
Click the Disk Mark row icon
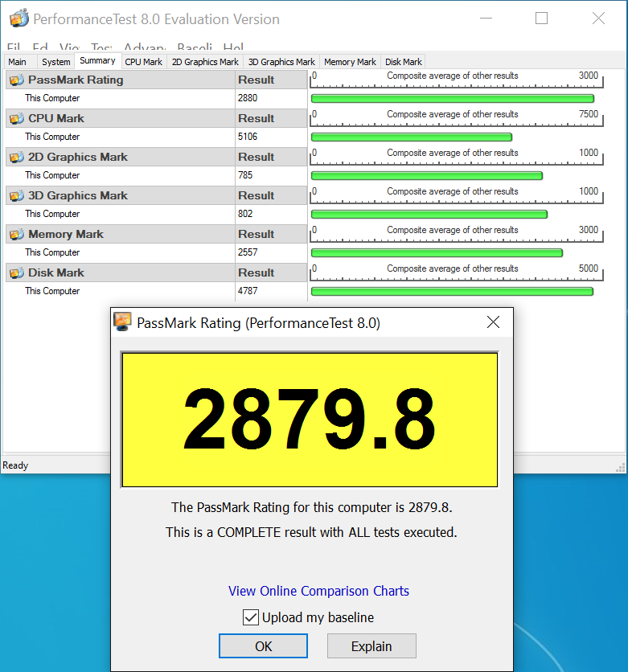pyautogui.click(x=17, y=273)
